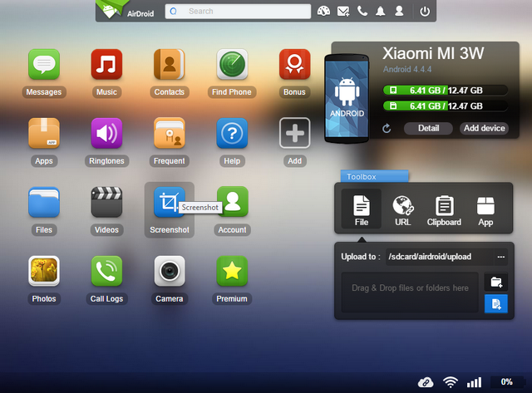Open the user profile icon in top bar
Image resolution: width=532 pixels, height=393 pixels.
[x=399, y=11]
